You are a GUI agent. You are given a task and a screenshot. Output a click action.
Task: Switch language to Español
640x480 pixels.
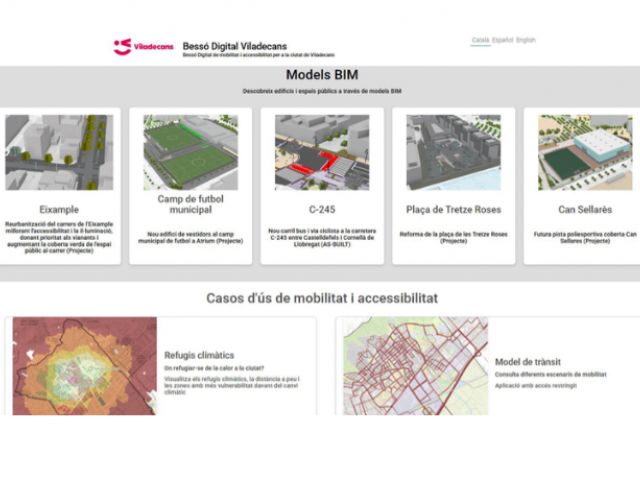click(x=502, y=40)
